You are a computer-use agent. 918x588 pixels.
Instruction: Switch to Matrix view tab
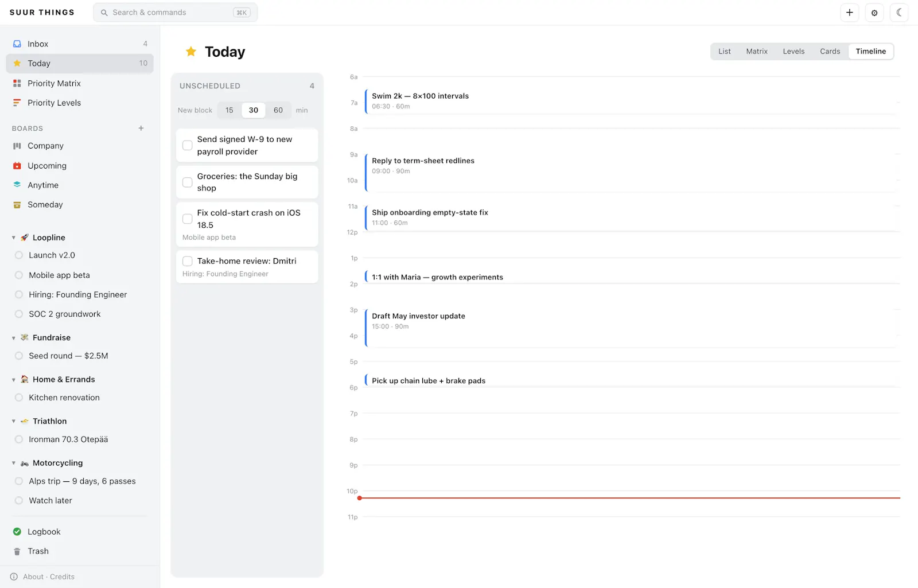point(757,51)
